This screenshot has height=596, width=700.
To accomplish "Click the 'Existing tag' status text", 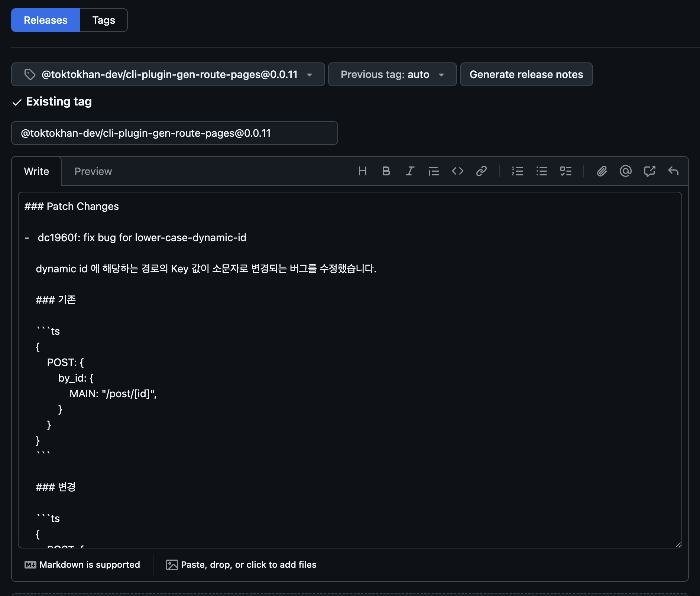I will tap(59, 101).
